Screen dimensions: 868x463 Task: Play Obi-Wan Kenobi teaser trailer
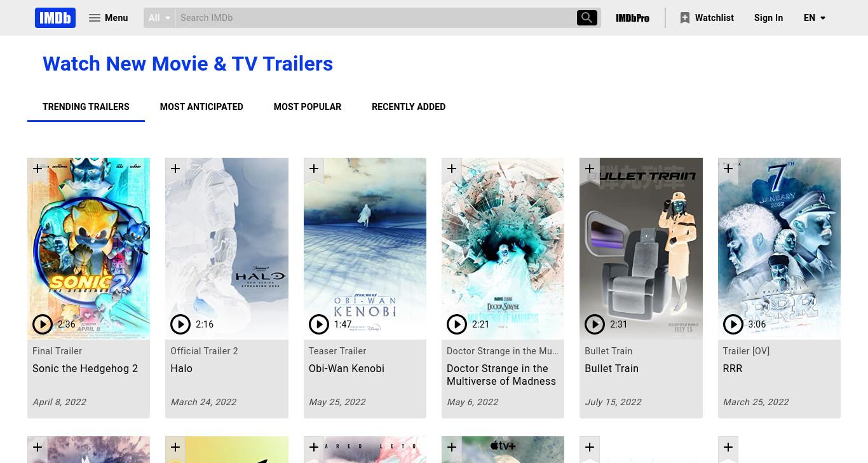[319, 324]
